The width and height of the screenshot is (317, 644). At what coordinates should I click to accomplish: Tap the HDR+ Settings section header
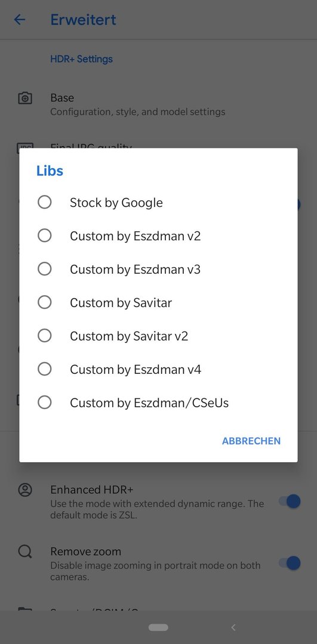81,59
